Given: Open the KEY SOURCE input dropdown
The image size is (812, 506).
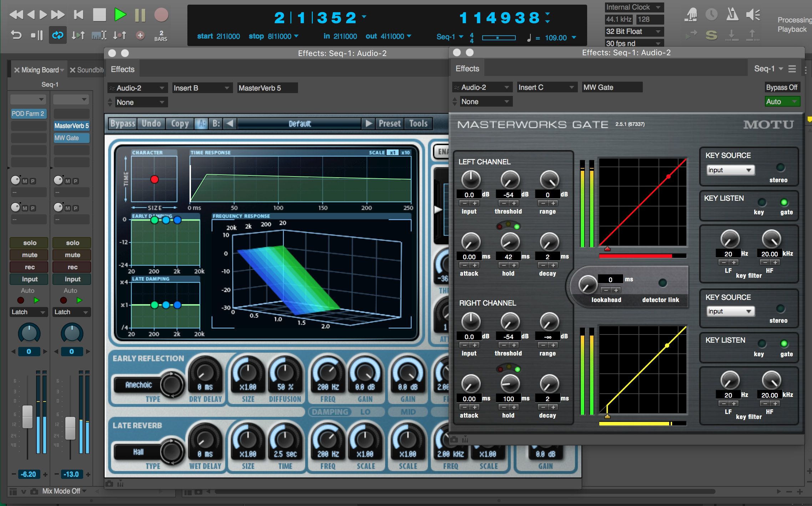Looking at the screenshot, I should coord(730,170).
